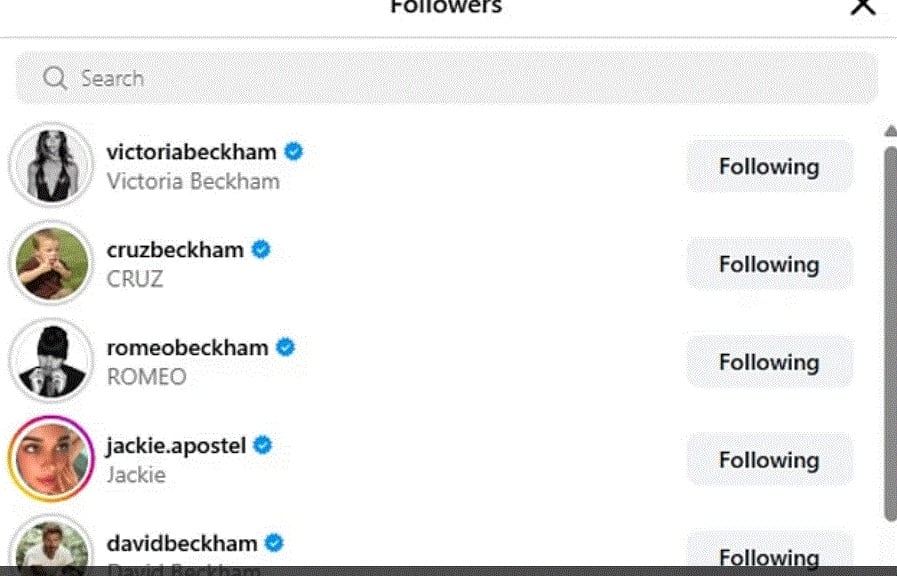Open the victoriabeckham username link
The width and height of the screenshot is (897, 576).
tap(191, 152)
